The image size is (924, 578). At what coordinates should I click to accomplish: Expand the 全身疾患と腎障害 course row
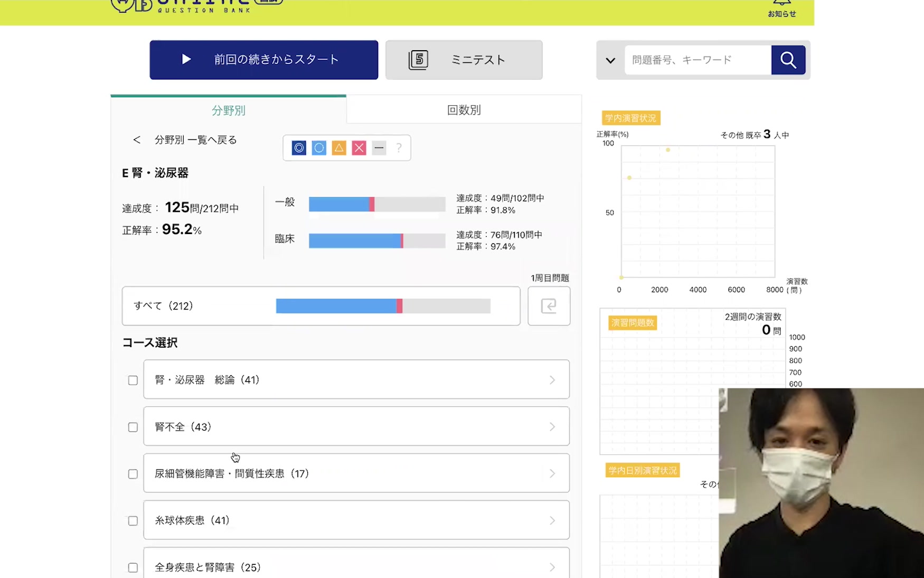[x=356, y=566]
